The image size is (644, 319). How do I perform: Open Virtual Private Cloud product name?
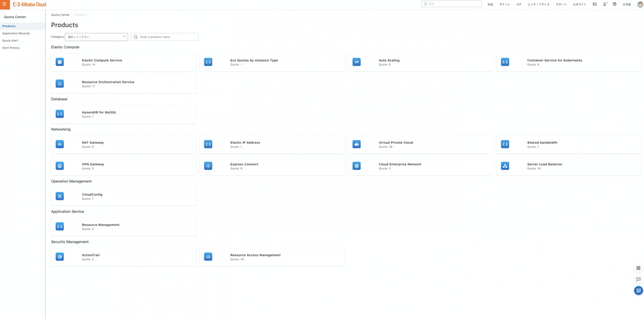pyautogui.click(x=396, y=143)
